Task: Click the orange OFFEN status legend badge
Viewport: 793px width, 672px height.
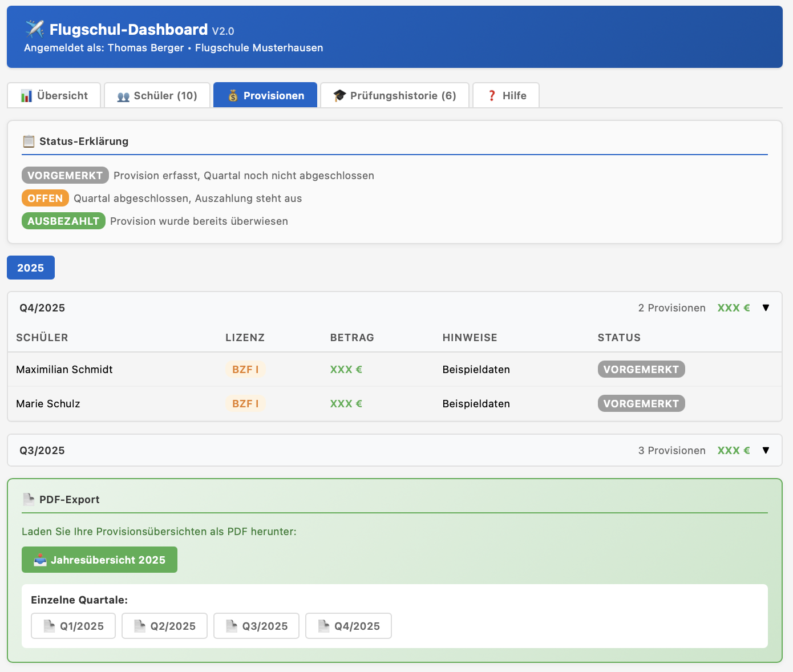Action: click(x=45, y=199)
